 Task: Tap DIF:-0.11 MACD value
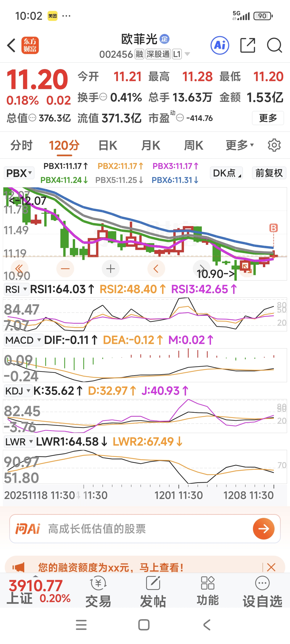(71, 340)
